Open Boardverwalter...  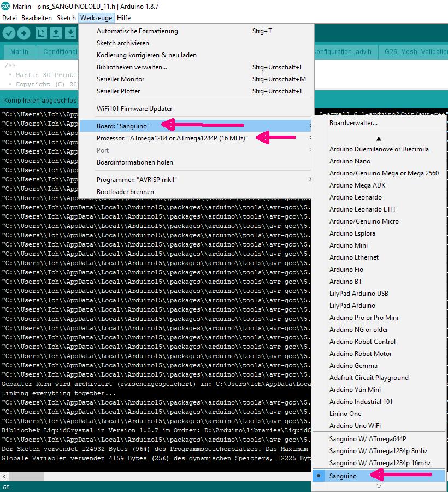tap(379, 123)
